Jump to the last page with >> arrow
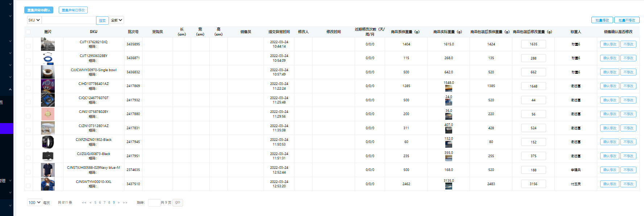 pyautogui.click(x=125, y=203)
